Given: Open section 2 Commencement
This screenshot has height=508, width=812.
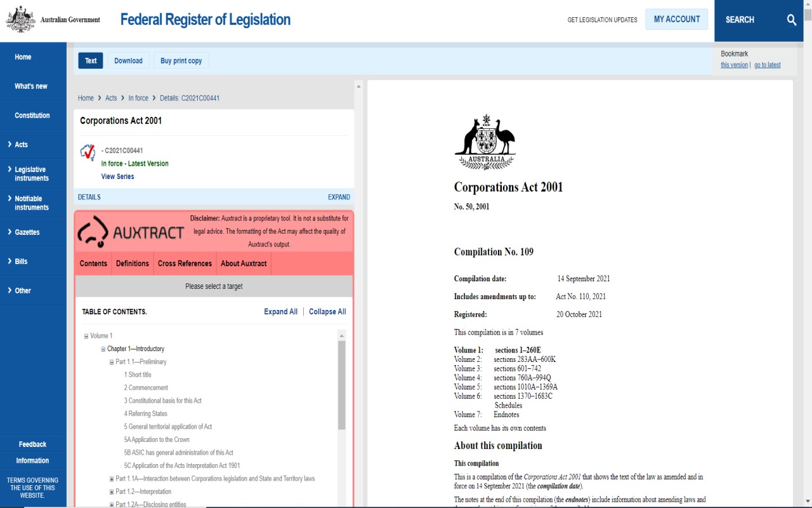Looking at the screenshot, I should point(146,388).
